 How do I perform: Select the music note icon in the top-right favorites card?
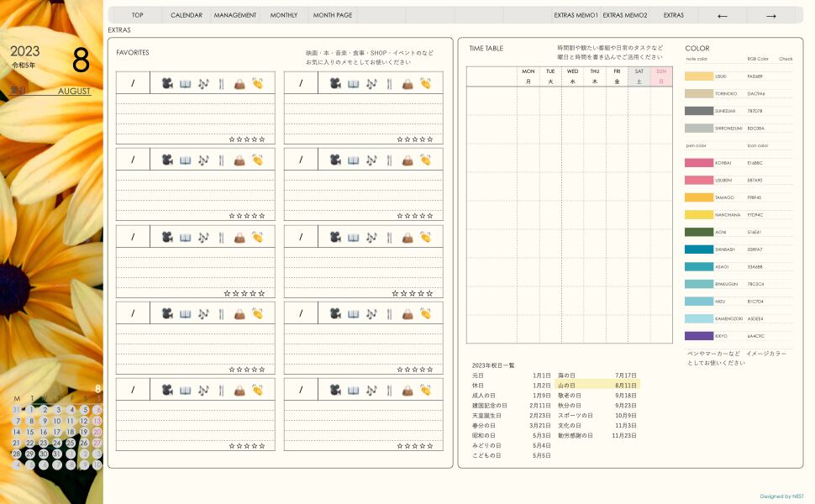pyautogui.click(x=371, y=83)
